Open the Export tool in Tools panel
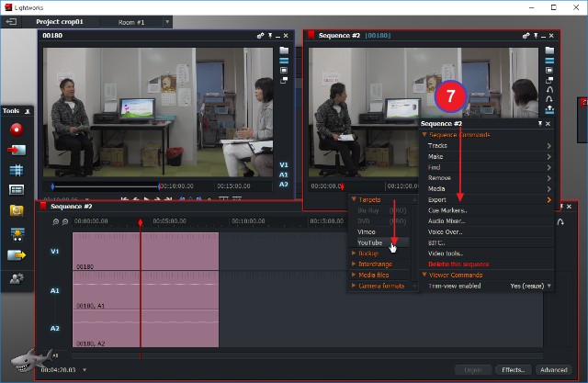This screenshot has width=588, height=383. (x=17, y=255)
